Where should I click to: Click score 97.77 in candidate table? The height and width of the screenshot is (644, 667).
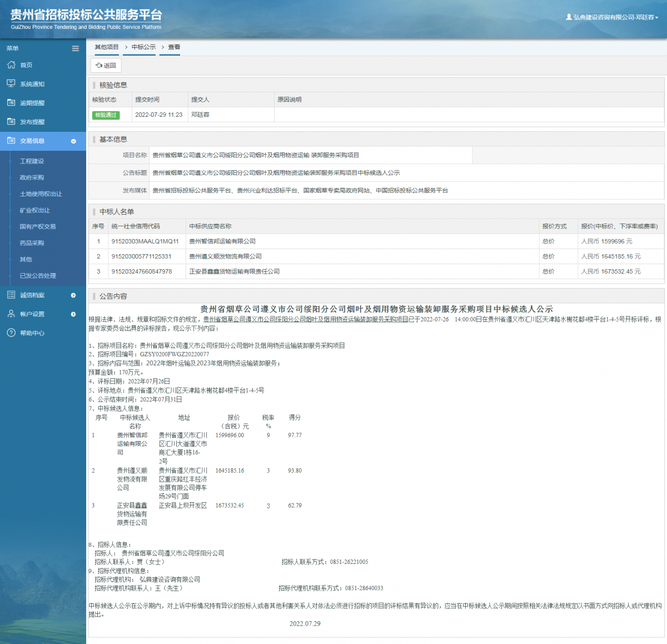click(295, 435)
